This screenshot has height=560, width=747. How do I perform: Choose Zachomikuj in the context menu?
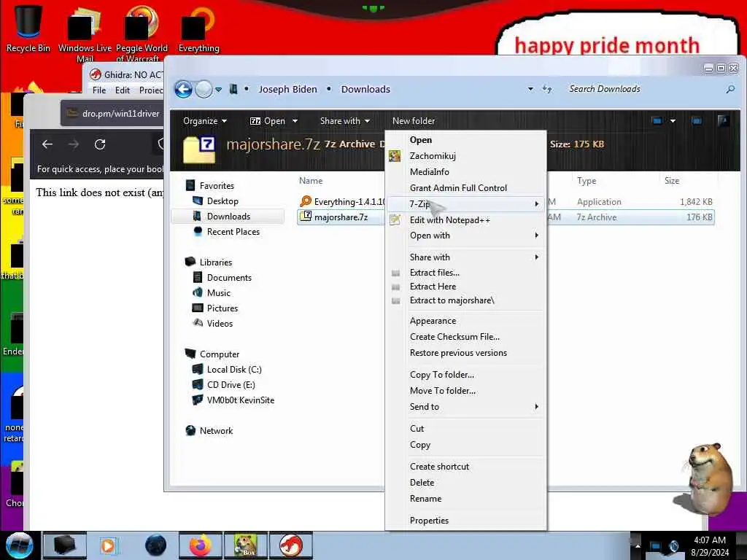466,156
